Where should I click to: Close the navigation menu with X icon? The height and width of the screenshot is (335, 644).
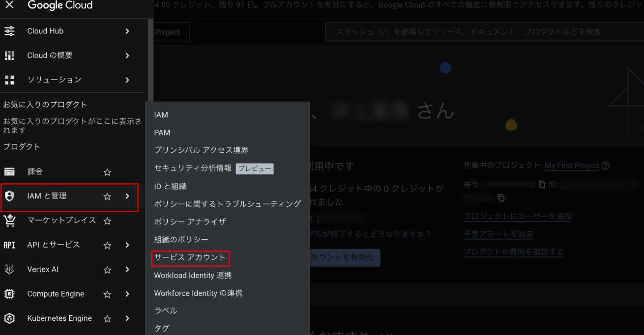pos(9,6)
